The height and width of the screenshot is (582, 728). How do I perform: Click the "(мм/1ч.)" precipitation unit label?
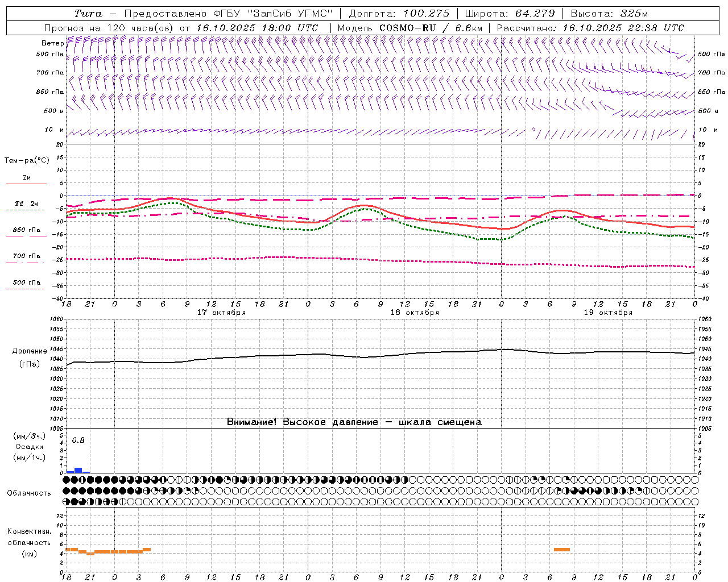(x=29, y=458)
